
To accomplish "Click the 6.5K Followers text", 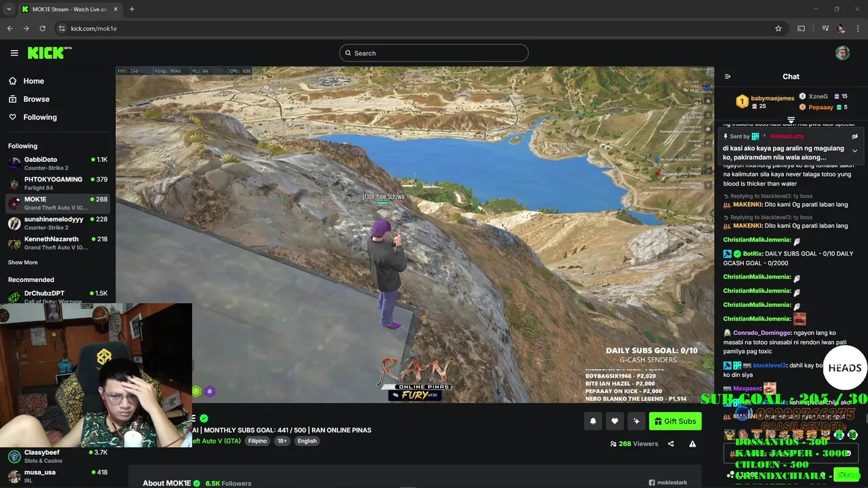I will (x=229, y=483).
